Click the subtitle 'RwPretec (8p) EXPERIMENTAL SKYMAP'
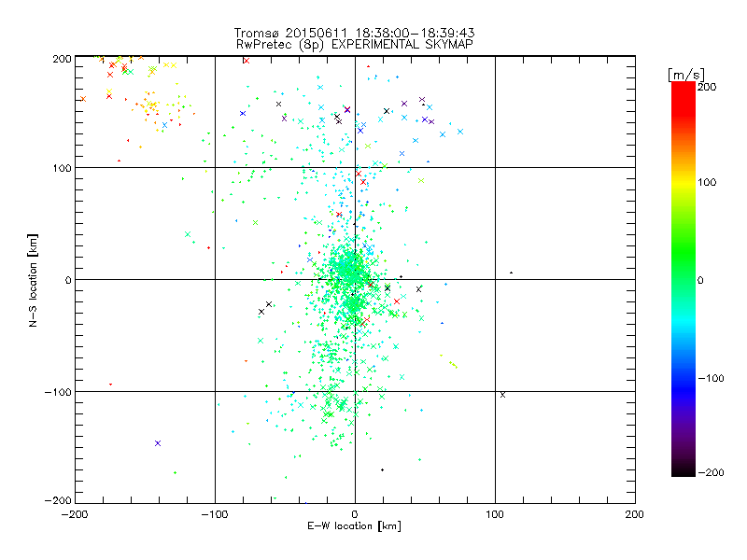 355,44
